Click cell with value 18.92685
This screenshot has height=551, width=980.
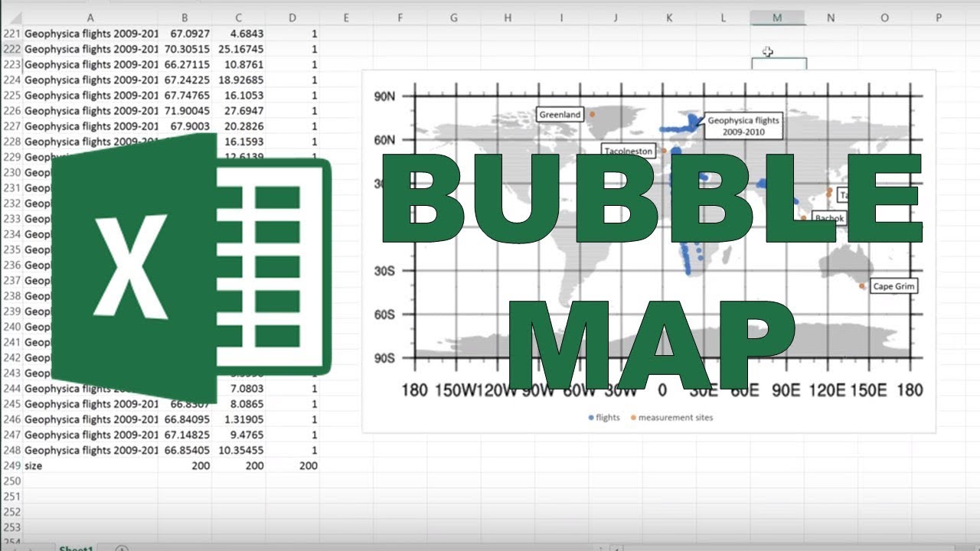[x=239, y=80]
